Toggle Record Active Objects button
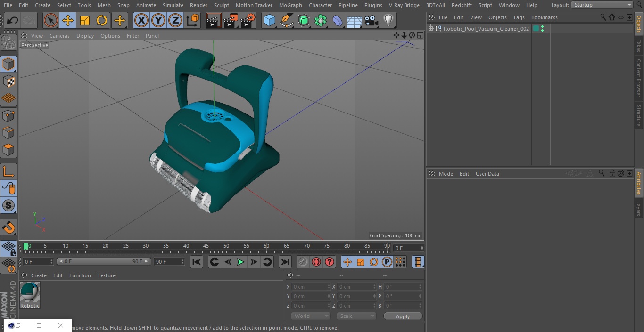644x332 pixels. [303, 262]
